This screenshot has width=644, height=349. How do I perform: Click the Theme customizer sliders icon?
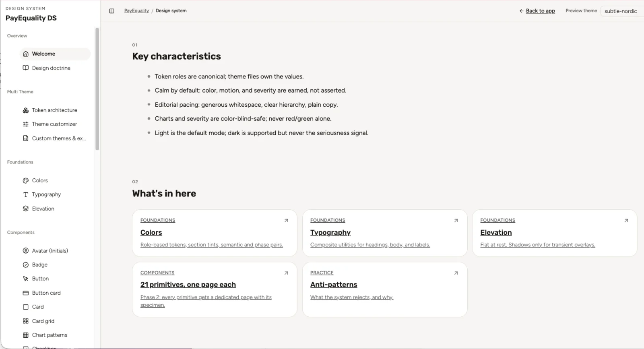click(x=26, y=124)
